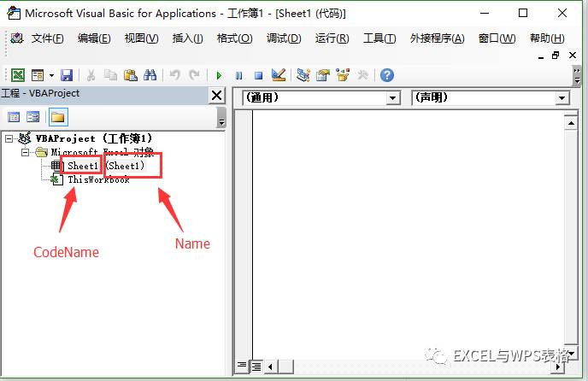
Task: Click the horizontal scrollbar left arrow
Action: point(270,366)
